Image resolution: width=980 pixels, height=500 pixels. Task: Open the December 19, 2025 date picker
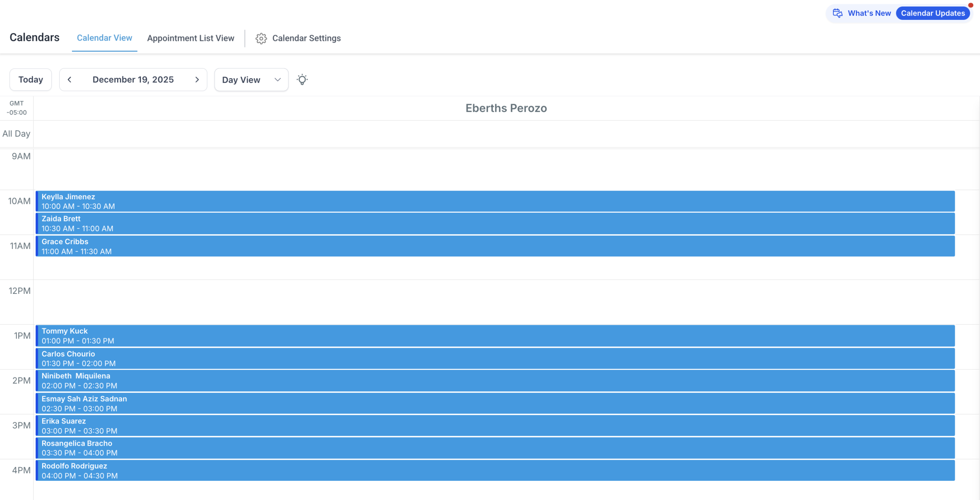133,80
